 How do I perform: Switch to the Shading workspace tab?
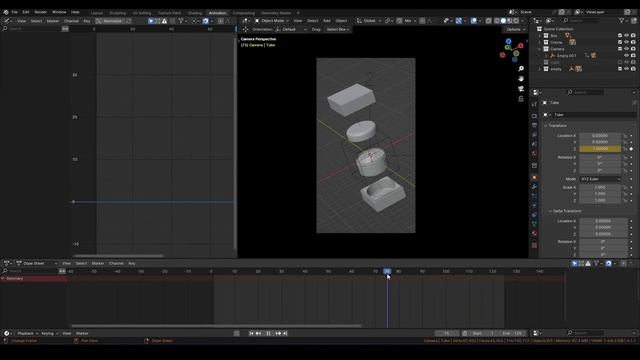click(195, 13)
